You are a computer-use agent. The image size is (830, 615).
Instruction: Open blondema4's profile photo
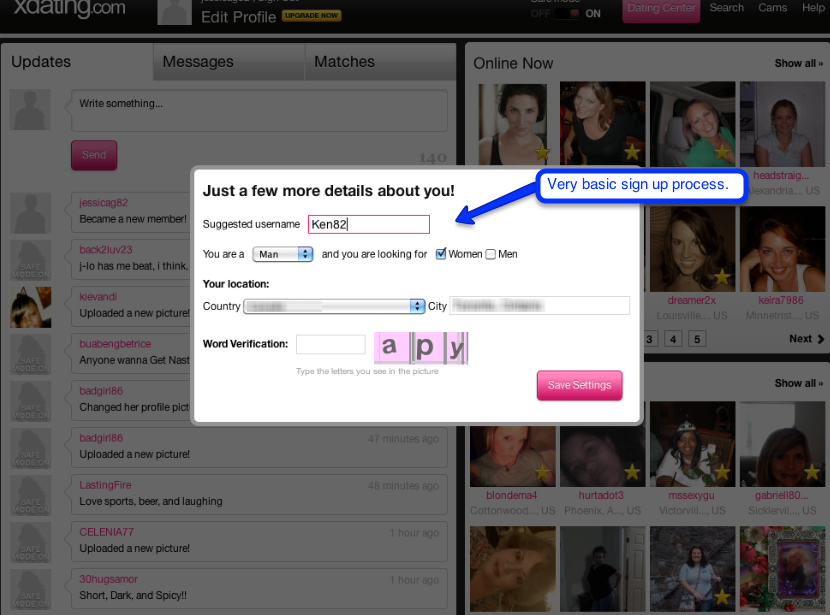[513, 456]
